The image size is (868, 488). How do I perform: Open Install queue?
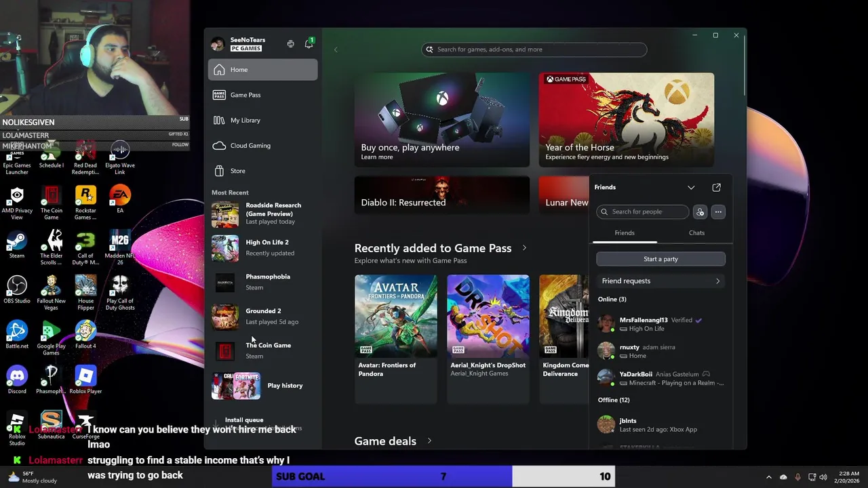coord(263,424)
